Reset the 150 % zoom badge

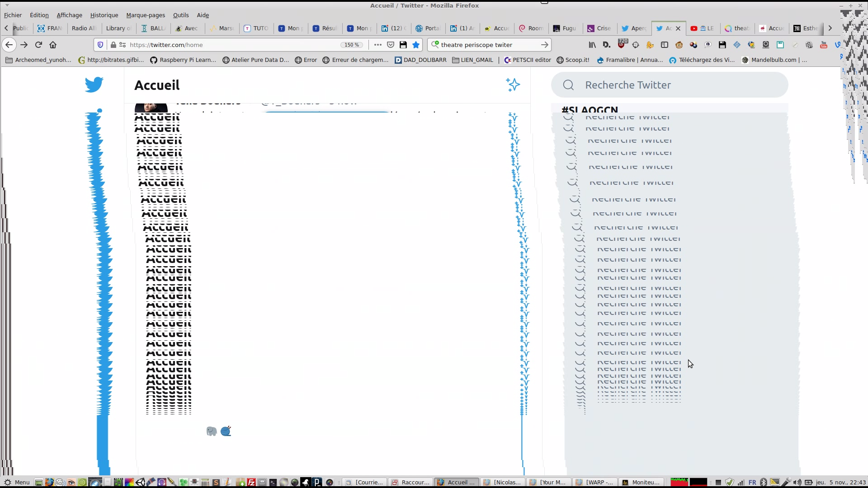pyautogui.click(x=352, y=45)
